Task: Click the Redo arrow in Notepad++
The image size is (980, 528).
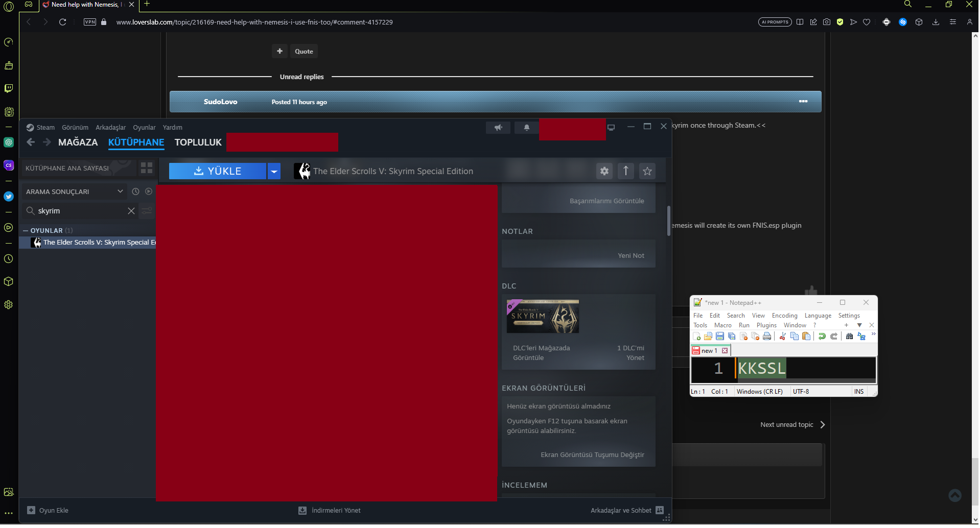Action: pyautogui.click(x=834, y=337)
